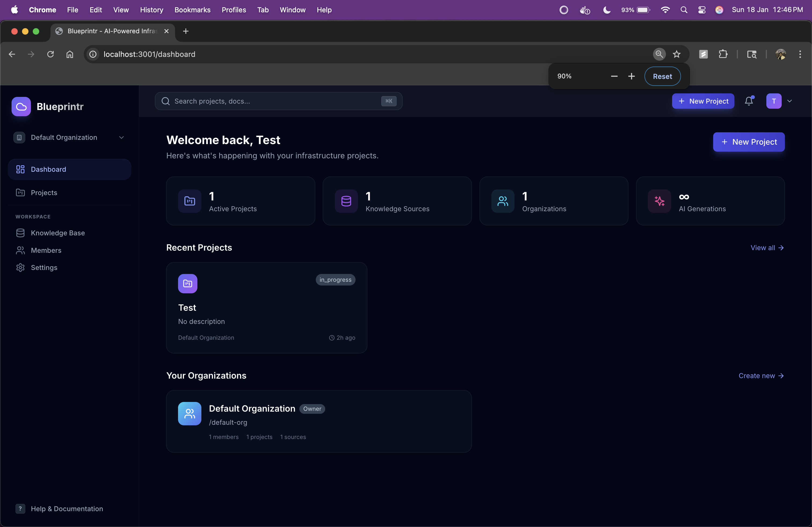
Task: Open Chrome extensions puzzle icon
Action: click(723, 54)
